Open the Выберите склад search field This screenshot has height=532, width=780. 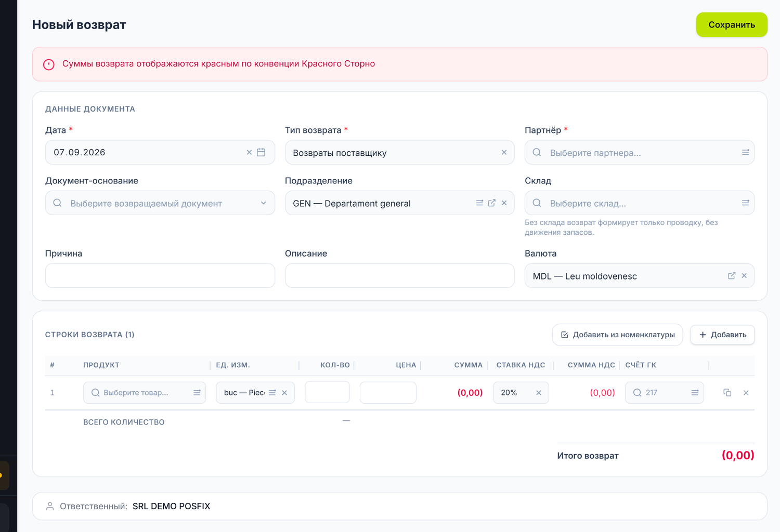(x=640, y=203)
